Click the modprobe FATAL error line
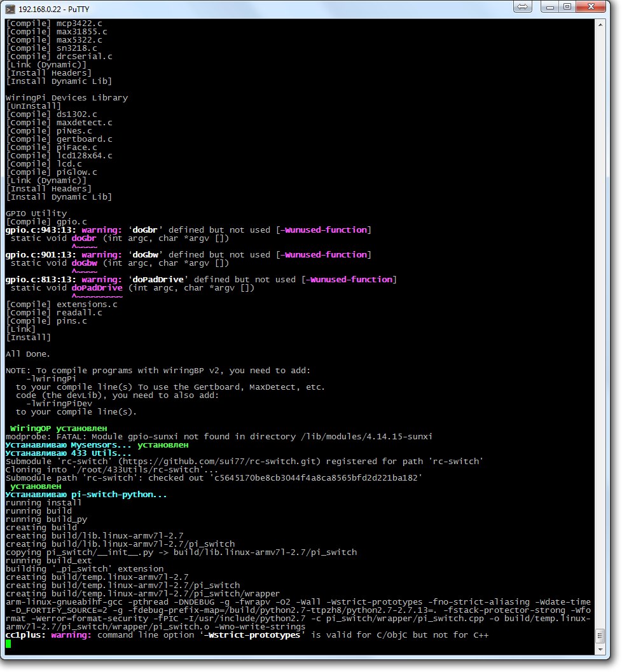The width and height of the screenshot is (622, 672). [x=219, y=437]
